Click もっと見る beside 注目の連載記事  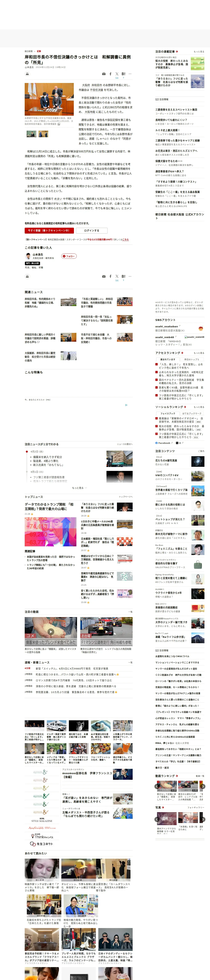[199, 52]
